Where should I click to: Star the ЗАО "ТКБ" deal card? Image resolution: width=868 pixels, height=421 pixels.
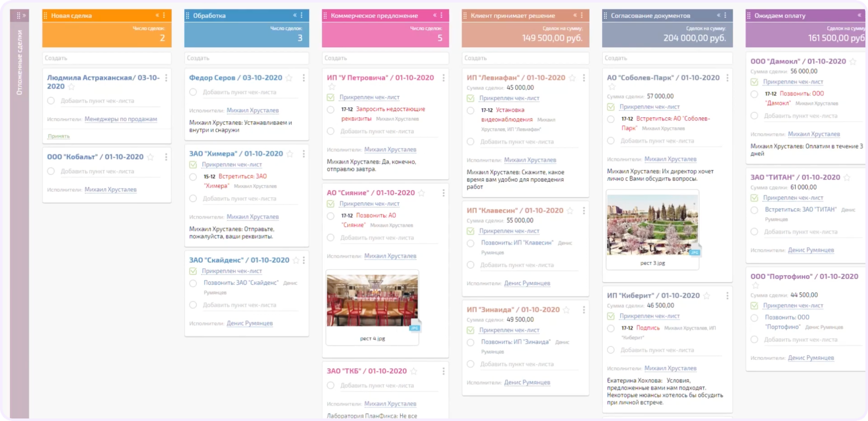[x=414, y=372]
